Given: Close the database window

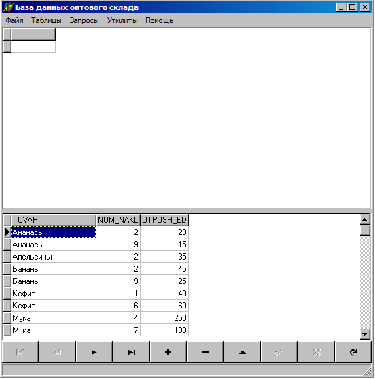Looking at the screenshot, I should pos(365,7).
